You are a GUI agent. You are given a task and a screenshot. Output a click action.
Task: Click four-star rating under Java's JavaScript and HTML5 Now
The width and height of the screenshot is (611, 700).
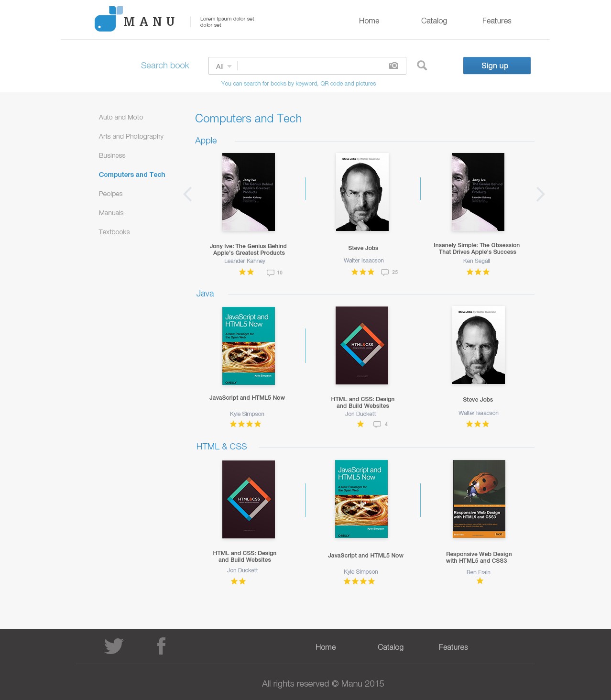pos(245,424)
